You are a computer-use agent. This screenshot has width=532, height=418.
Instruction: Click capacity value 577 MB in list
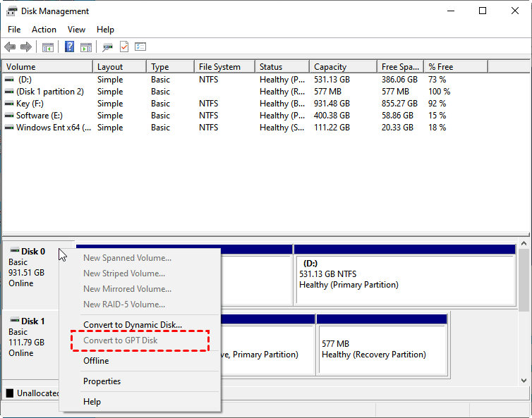(327, 92)
